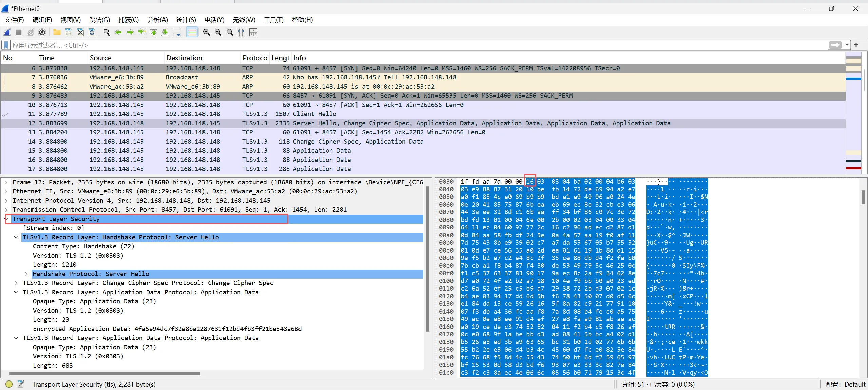Screen dimensions: 868x390
Task: Click the start capture shark fin icon
Action: [7, 32]
